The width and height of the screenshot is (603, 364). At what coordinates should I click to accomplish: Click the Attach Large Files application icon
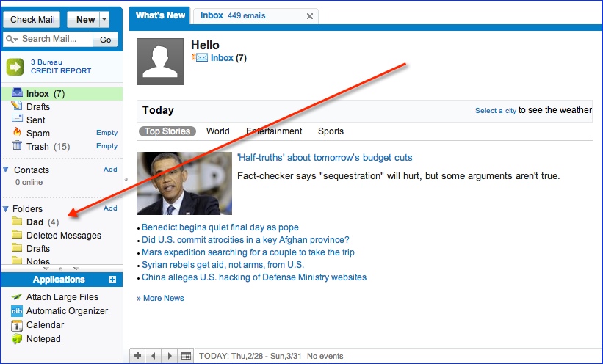[17, 297]
